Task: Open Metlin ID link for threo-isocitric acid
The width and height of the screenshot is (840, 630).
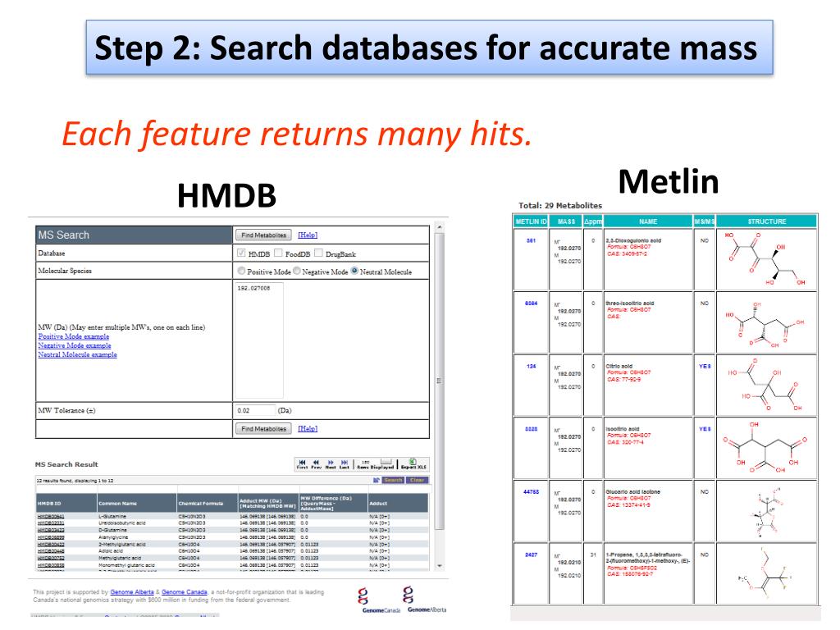Action: tap(531, 304)
